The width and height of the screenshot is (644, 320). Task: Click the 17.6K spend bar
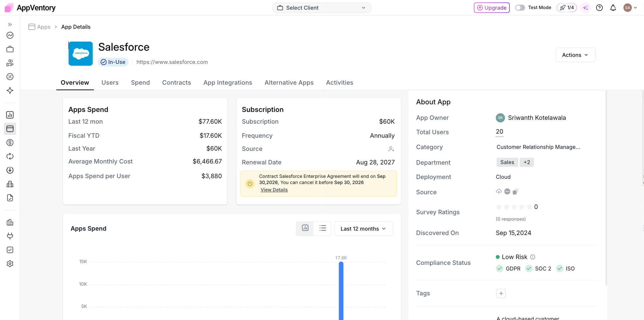(x=341, y=290)
